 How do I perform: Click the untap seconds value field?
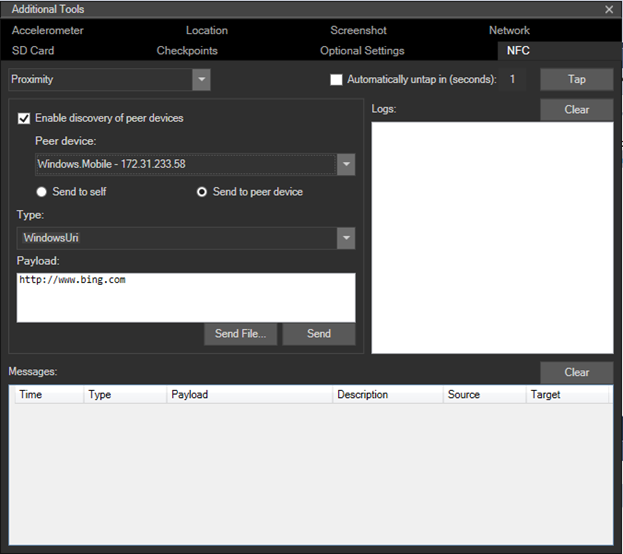(512, 79)
